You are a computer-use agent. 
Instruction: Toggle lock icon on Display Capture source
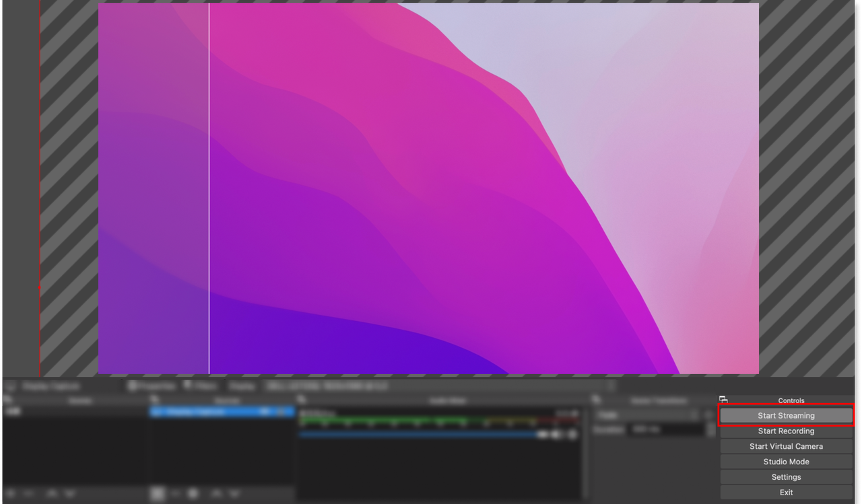(282, 411)
